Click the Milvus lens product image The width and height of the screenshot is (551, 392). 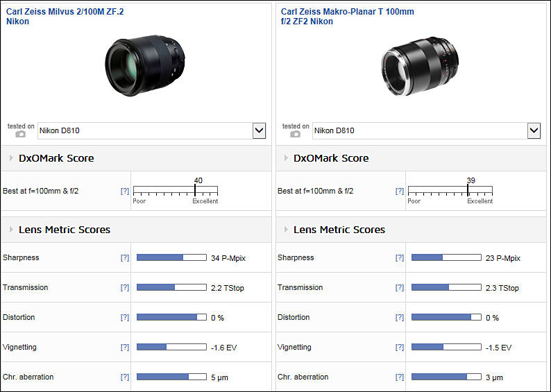point(145,65)
